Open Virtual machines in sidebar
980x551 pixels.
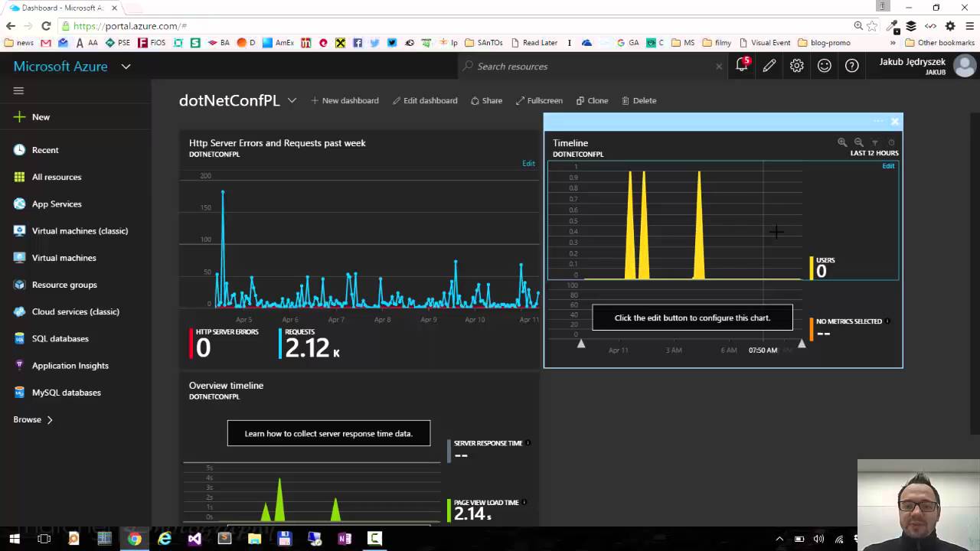[54, 258]
